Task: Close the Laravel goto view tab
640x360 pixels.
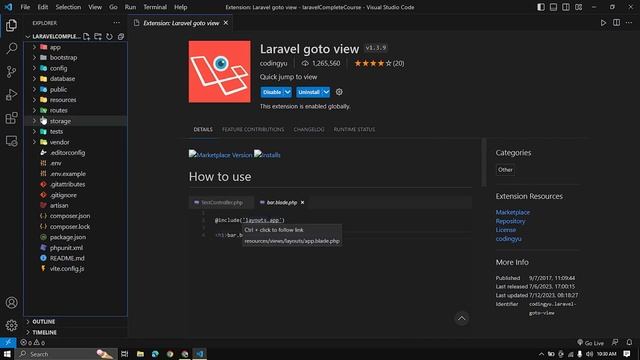Action: 226,23
